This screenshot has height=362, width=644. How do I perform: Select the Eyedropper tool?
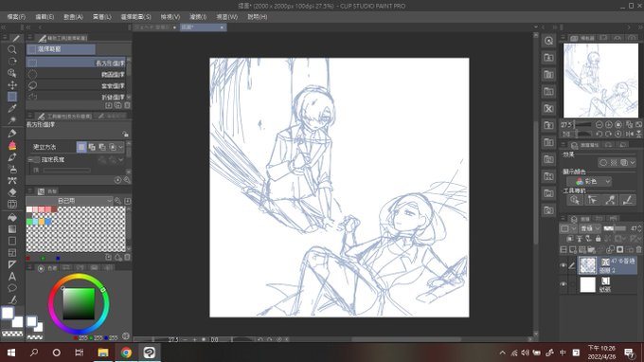pos(12,108)
